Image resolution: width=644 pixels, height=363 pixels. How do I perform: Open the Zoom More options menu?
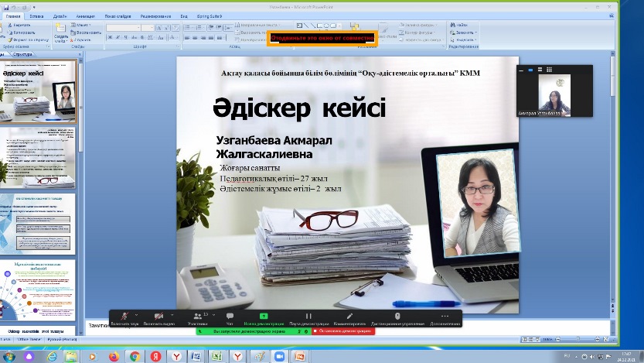(445, 317)
